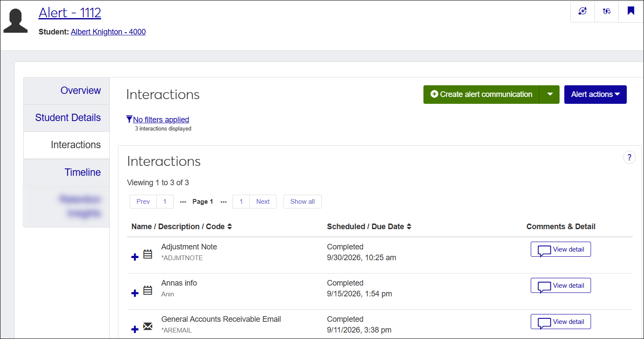This screenshot has width=644, height=339.
Task: Click calendar icon beside Adjustment Note
Action: [x=148, y=254]
